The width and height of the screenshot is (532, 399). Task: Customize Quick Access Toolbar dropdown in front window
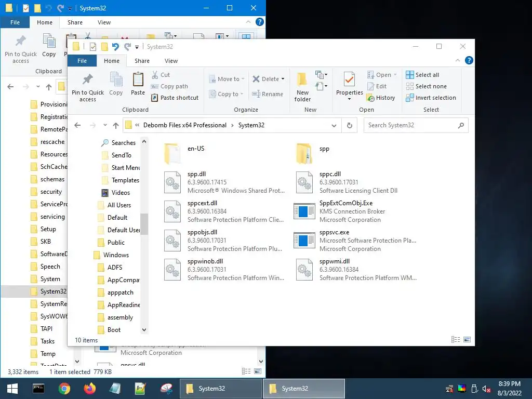point(137,47)
